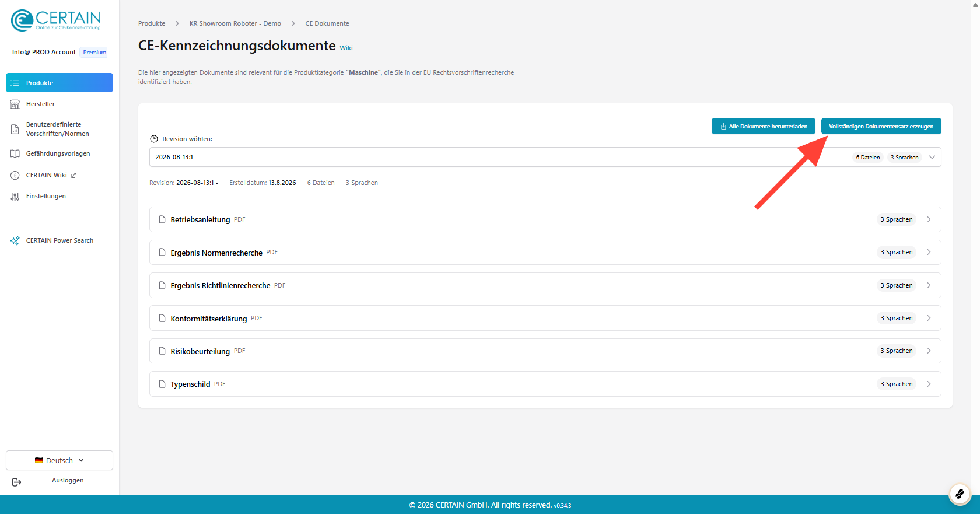Expand the Risikobeurteilung row chevron
The image size is (980, 514).
point(929,351)
